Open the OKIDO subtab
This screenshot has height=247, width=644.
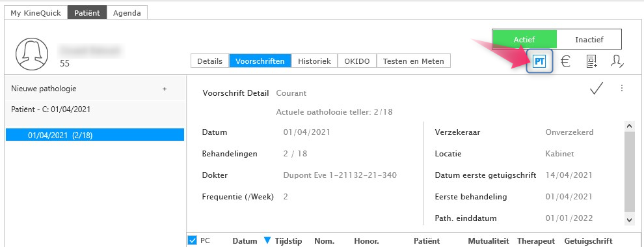point(357,61)
